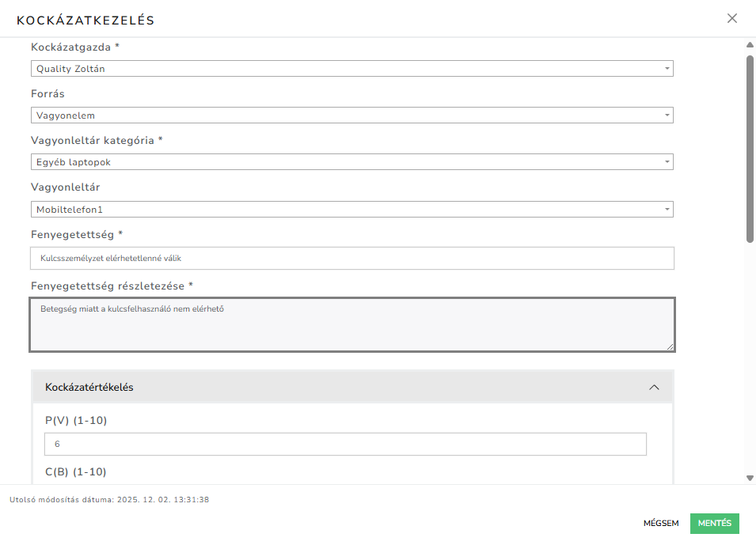Open the Vagyonleltár kategória dropdown
Image resolution: width=756 pixels, height=545 pixels.
pos(351,161)
